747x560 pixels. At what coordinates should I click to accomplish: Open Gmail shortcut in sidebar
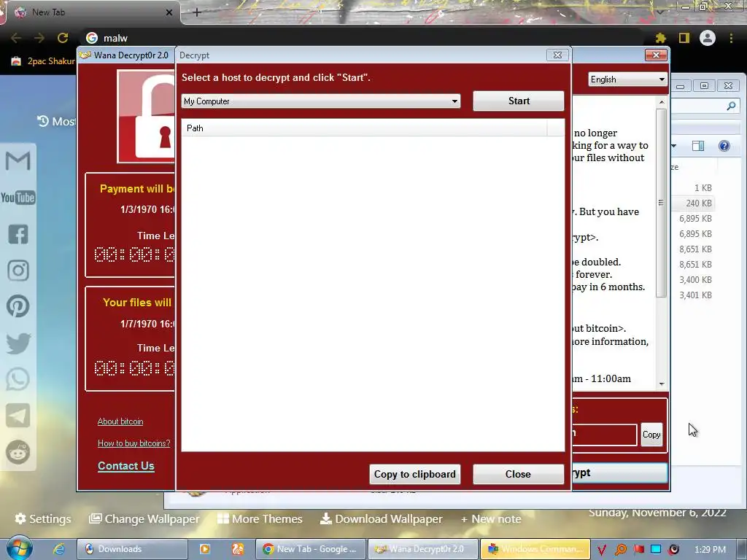click(18, 160)
